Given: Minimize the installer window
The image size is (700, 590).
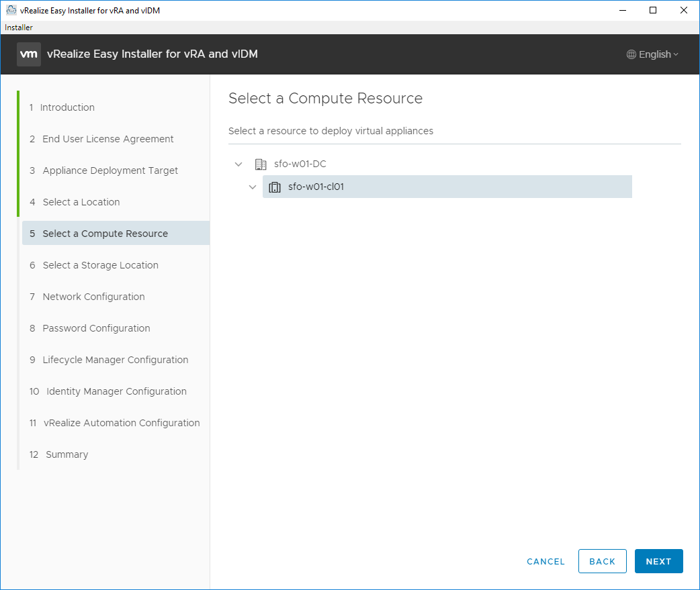Looking at the screenshot, I should coord(623,10).
